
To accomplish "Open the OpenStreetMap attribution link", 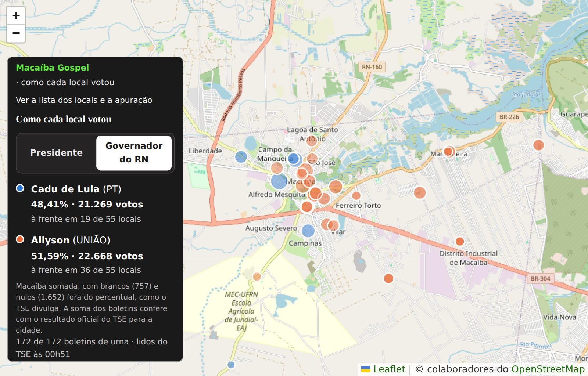I will click(x=548, y=369).
